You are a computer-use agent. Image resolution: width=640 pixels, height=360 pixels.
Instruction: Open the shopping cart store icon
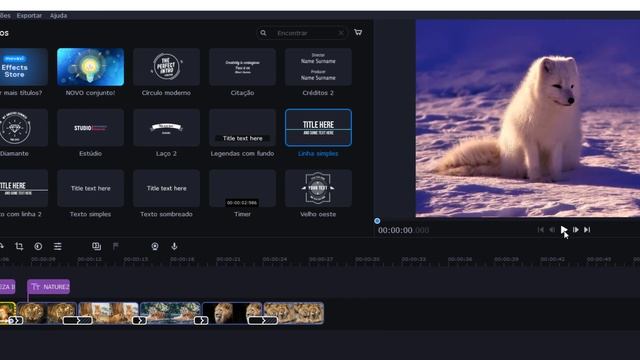358,32
